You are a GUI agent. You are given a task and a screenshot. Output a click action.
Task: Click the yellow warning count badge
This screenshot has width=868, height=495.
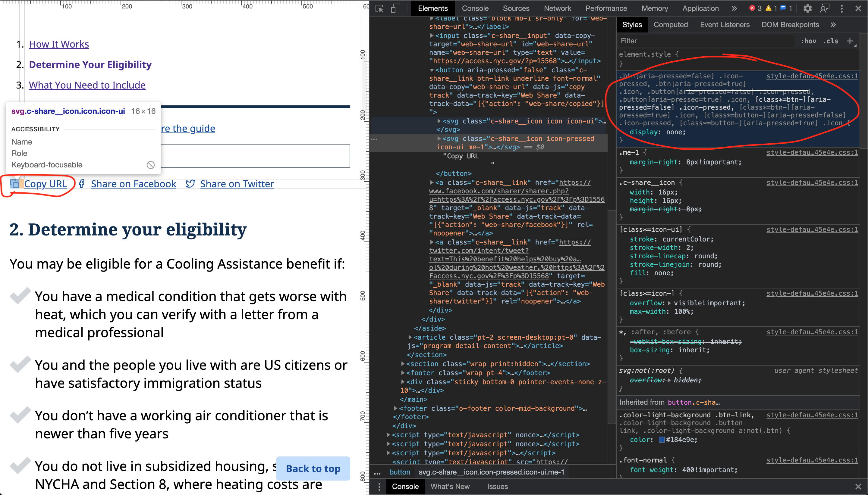tap(771, 8)
